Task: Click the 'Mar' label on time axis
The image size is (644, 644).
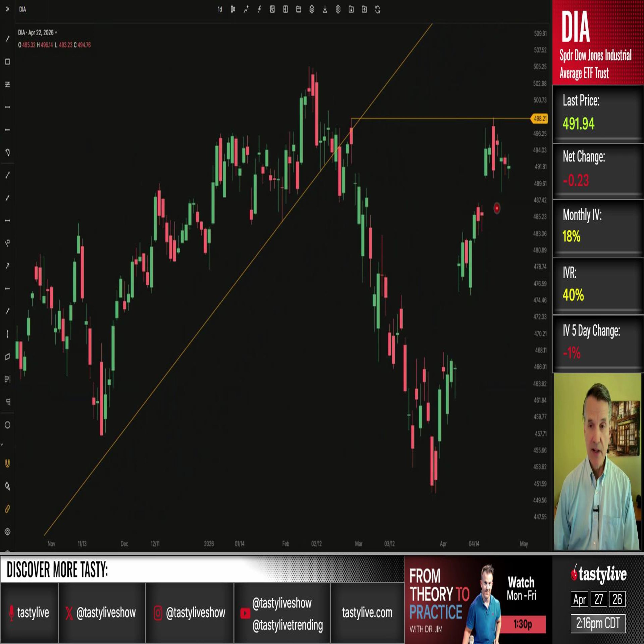Action: tap(359, 544)
